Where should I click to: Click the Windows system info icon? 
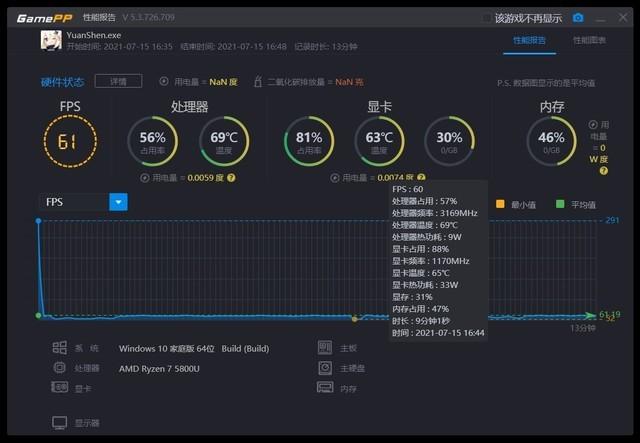point(60,347)
